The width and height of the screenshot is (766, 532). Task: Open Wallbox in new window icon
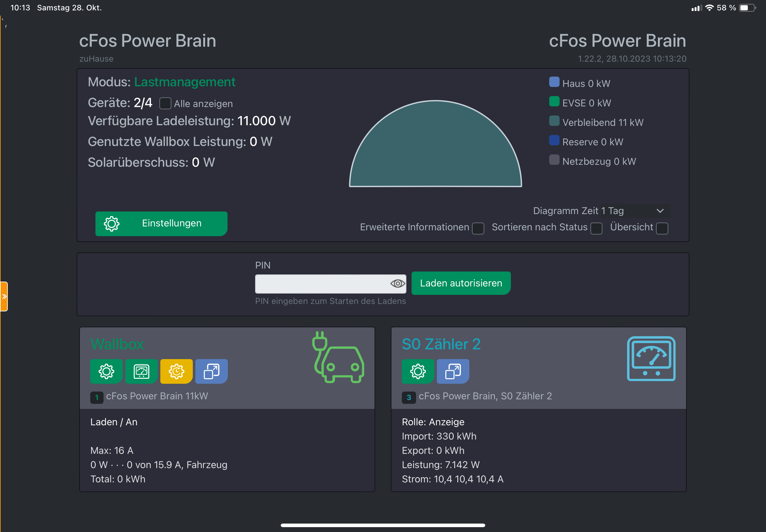pyautogui.click(x=211, y=371)
